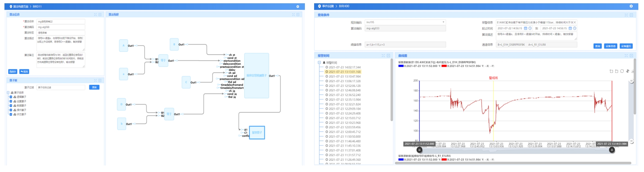Viewport: 644px width, 172px height.
Task: Open the end time clock picker
Action: [575, 29]
